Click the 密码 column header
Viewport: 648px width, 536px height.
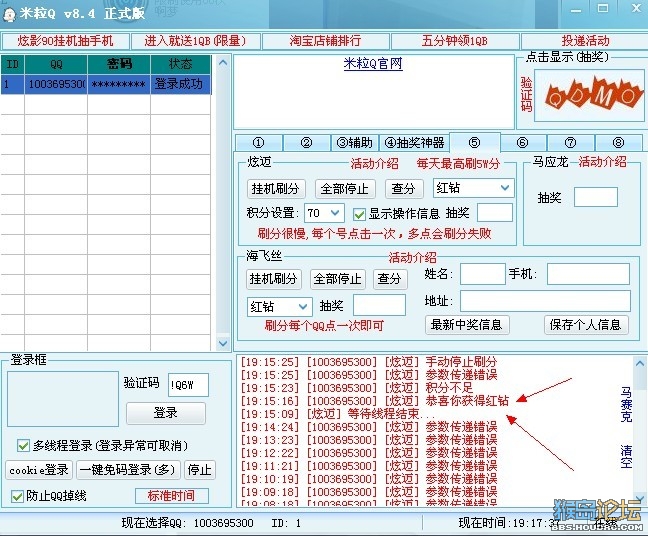click(x=119, y=64)
